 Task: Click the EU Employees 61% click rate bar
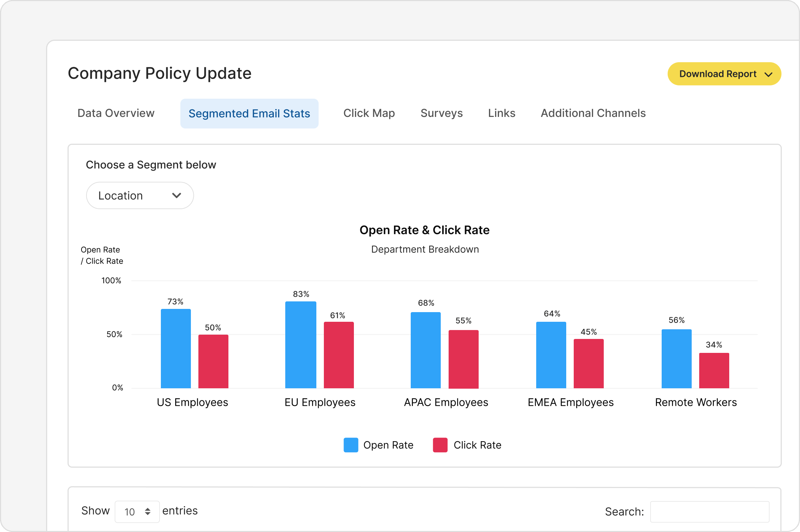339,355
